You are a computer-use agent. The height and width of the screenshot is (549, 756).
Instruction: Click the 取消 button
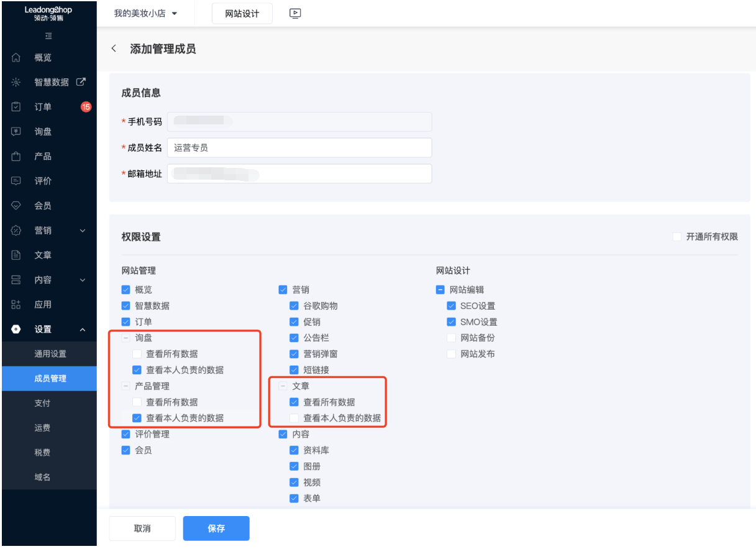[142, 528]
